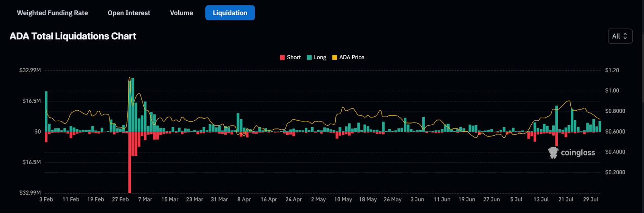Screen dimensions: 644x213
Task: Click the 8 Apr date label
Action: tap(244, 199)
